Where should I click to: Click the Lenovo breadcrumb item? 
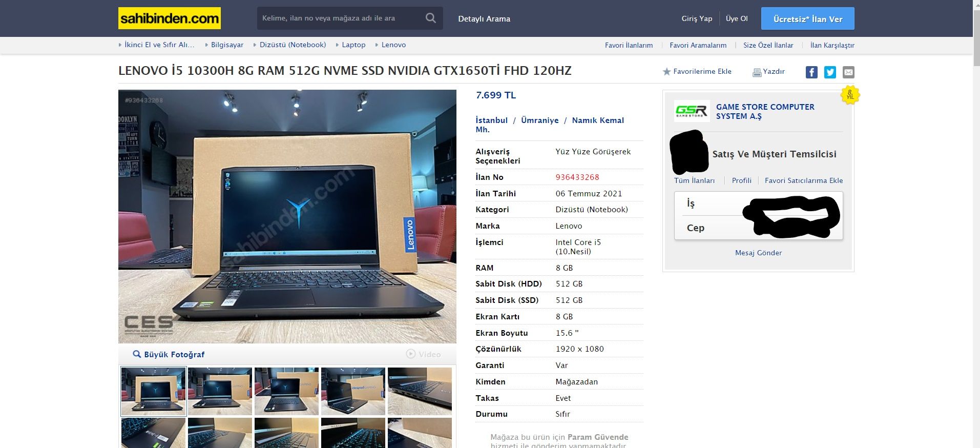coord(393,45)
